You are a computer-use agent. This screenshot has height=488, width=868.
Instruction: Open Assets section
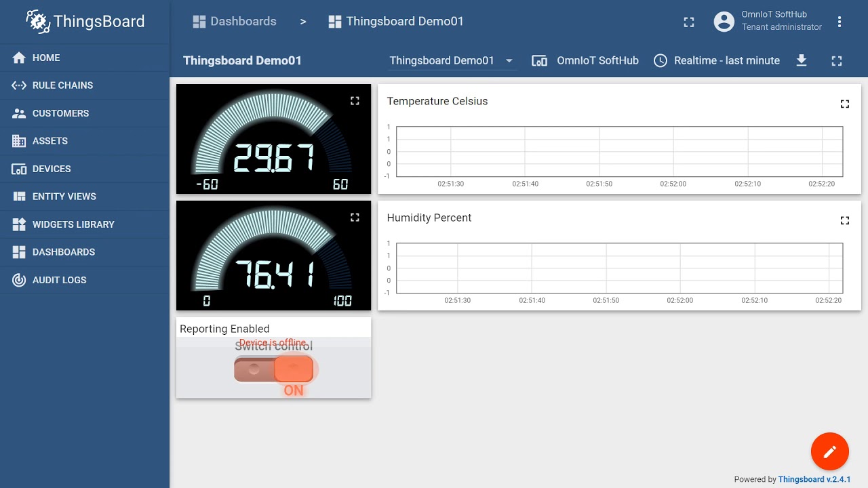(85, 141)
